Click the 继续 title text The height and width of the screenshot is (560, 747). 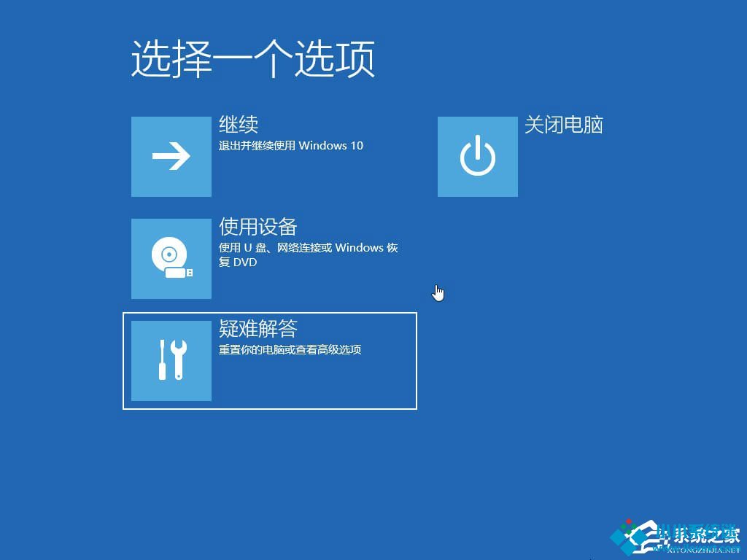point(239,125)
